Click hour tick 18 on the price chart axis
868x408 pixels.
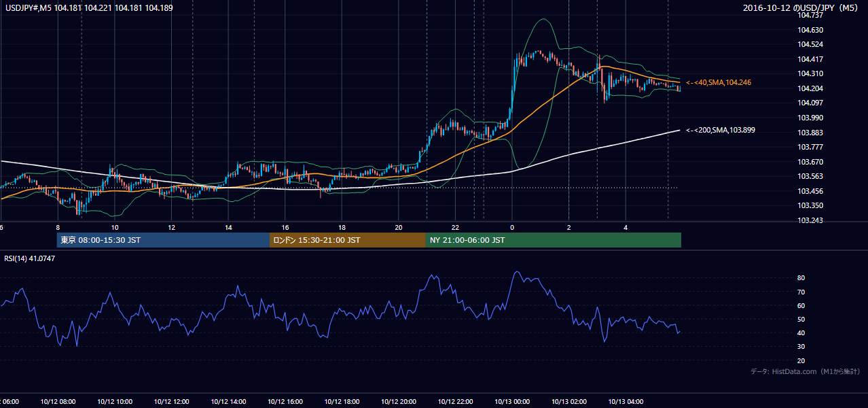click(342, 228)
